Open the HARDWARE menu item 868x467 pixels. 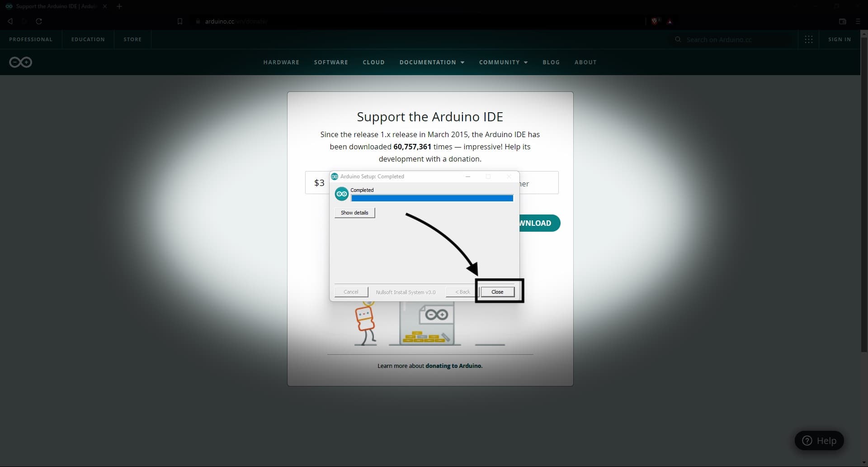281,62
